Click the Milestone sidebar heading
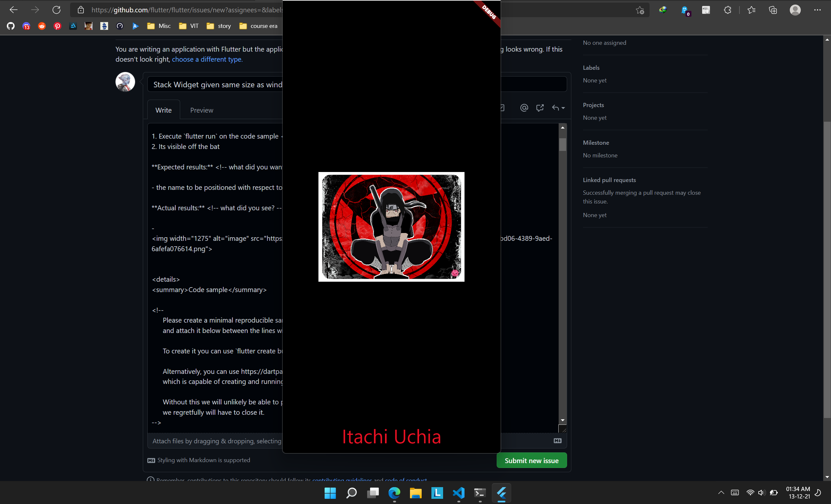This screenshot has width=831, height=504. click(596, 142)
